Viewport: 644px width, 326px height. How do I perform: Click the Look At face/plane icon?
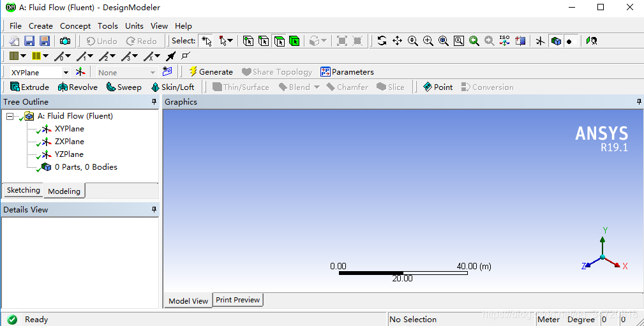point(520,41)
